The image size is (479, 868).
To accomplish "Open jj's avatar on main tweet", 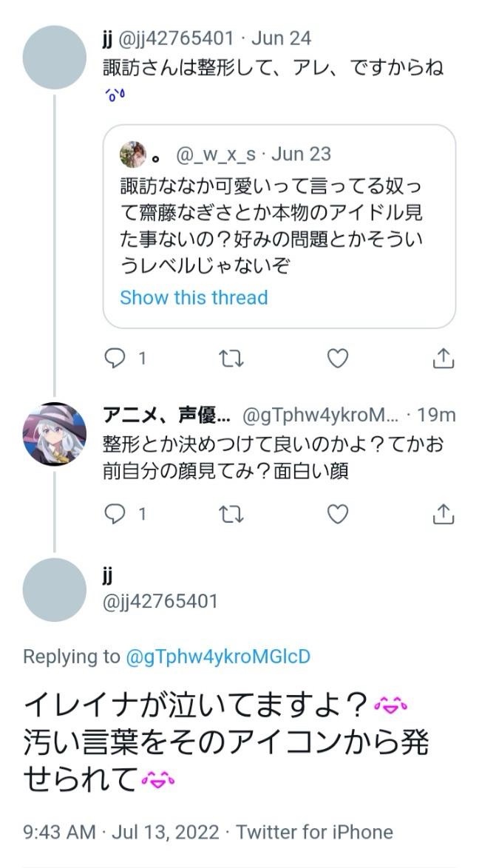I will (x=55, y=589).
